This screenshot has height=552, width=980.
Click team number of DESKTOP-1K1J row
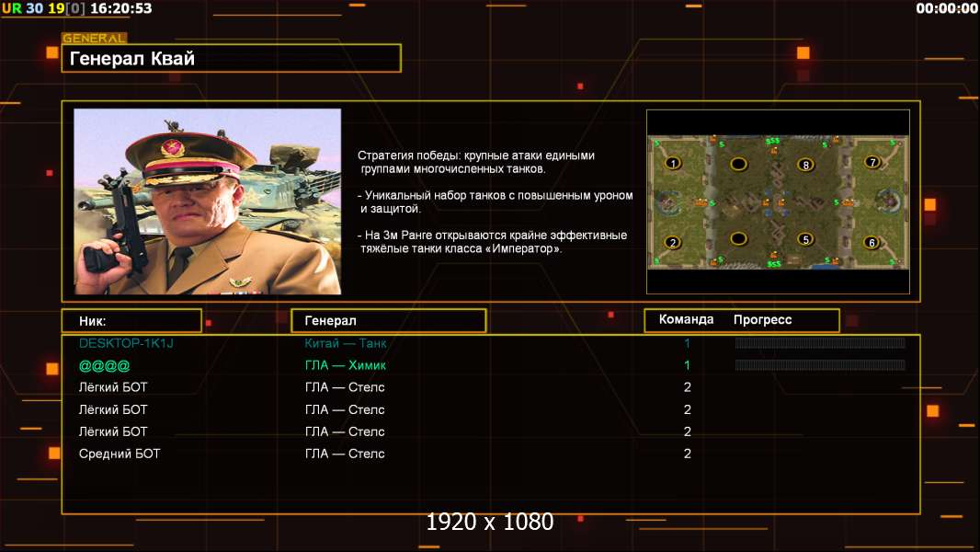(687, 343)
